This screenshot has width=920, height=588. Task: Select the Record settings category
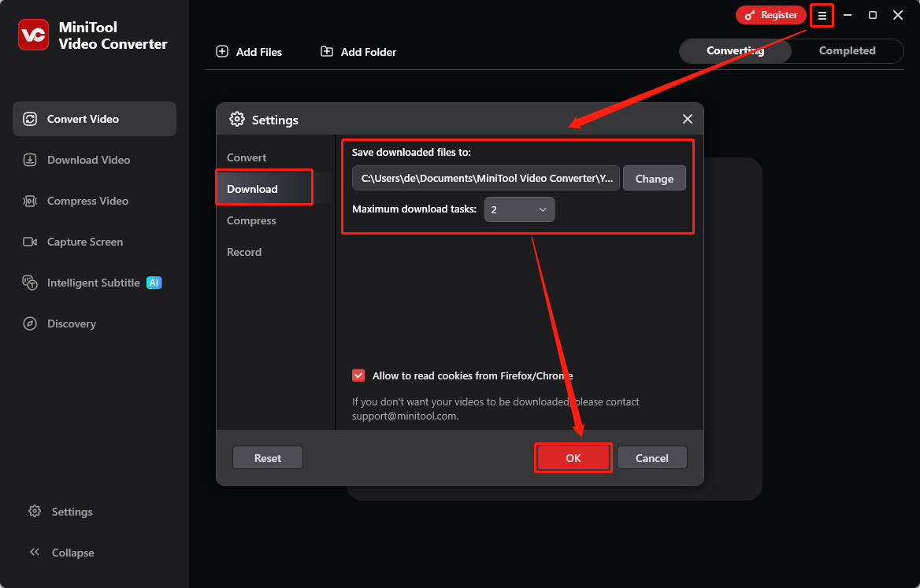(244, 252)
